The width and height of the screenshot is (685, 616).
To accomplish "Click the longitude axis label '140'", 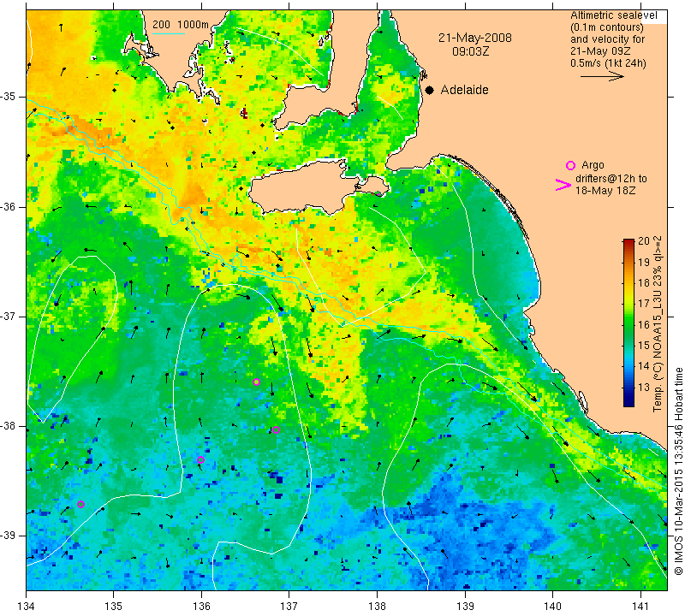I will point(552,606).
